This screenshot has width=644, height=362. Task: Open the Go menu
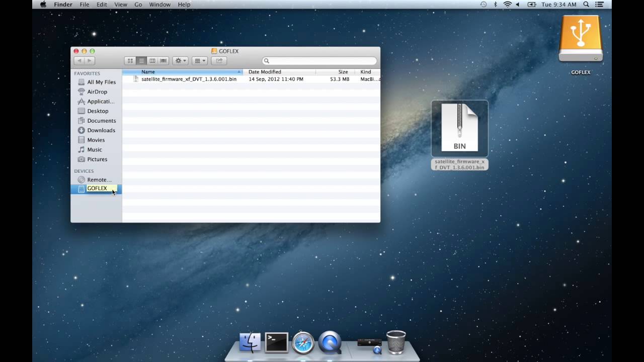tap(138, 5)
